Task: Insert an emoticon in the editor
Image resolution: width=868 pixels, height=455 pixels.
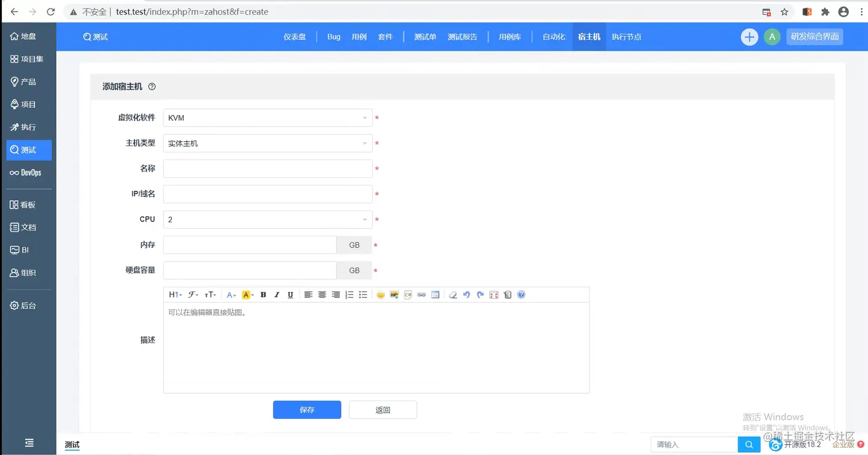Action: [x=380, y=295]
